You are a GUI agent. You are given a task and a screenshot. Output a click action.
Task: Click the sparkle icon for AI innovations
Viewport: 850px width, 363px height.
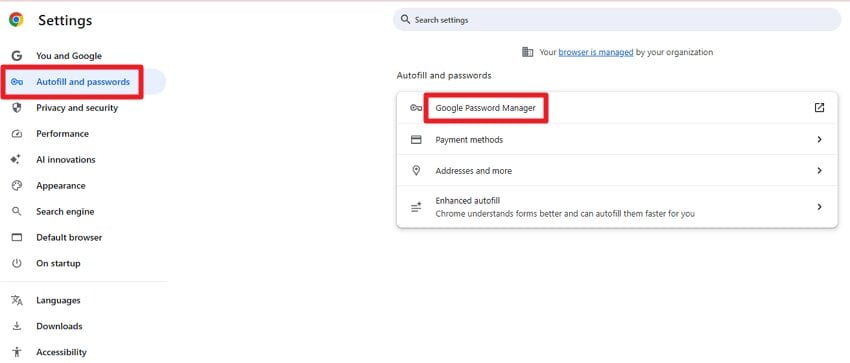tap(16, 159)
